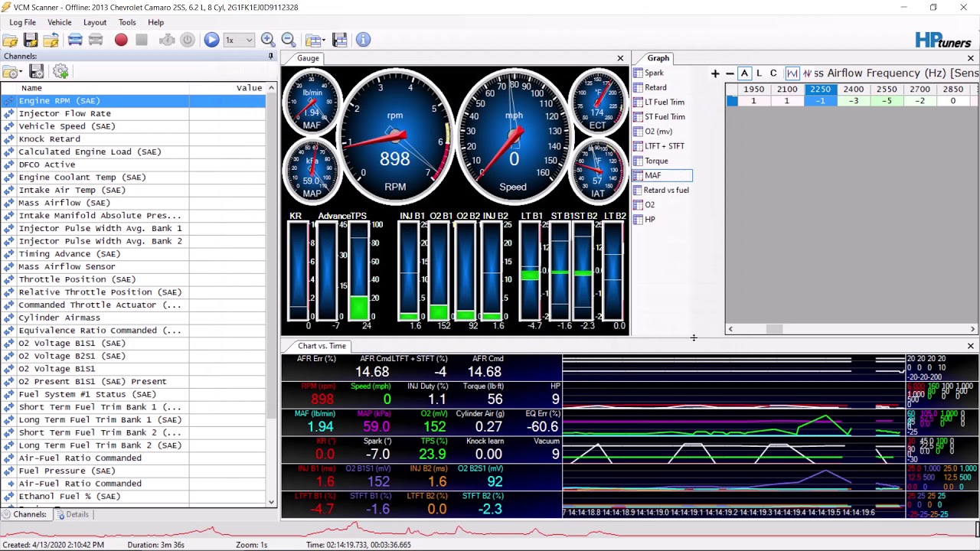Click the RPM gauge dial
This screenshot has height=551, width=980.
[x=395, y=136]
